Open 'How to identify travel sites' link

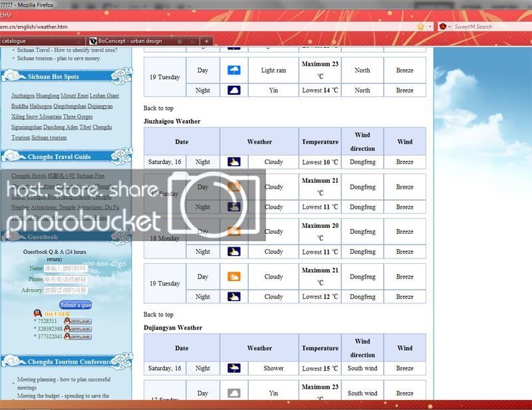(x=67, y=50)
